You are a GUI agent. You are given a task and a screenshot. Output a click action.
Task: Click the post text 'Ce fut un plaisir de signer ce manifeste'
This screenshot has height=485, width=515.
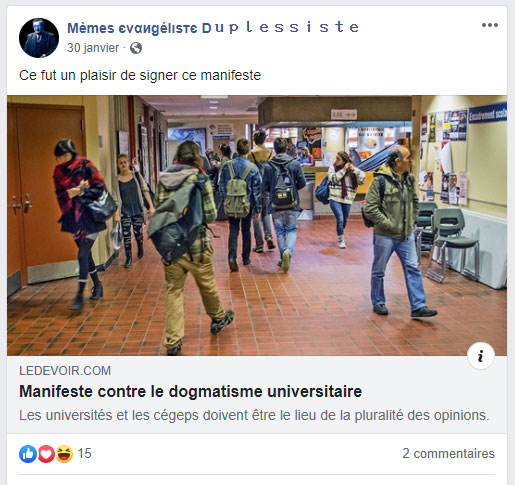click(140, 75)
